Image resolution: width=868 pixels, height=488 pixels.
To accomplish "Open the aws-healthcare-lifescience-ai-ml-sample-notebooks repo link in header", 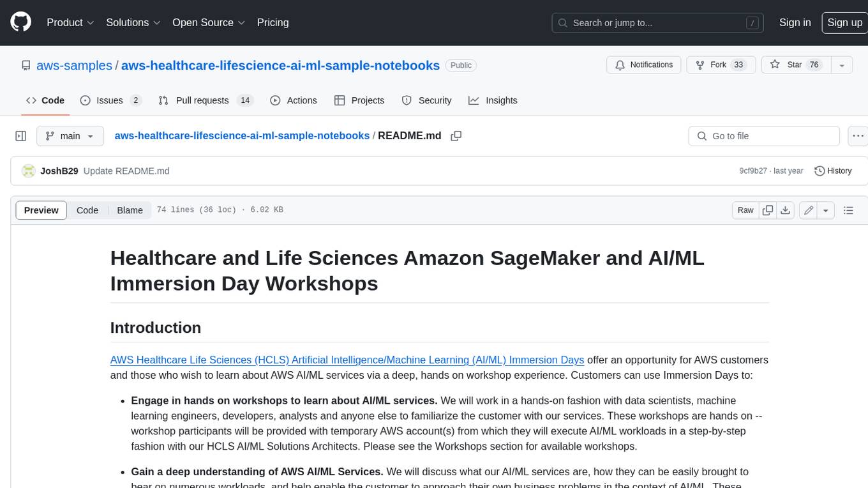I will (280, 65).
